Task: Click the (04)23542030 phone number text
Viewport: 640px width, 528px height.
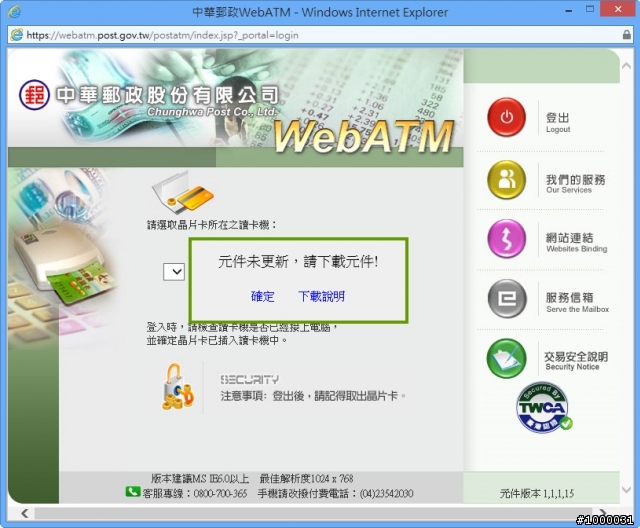Action: click(387, 493)
